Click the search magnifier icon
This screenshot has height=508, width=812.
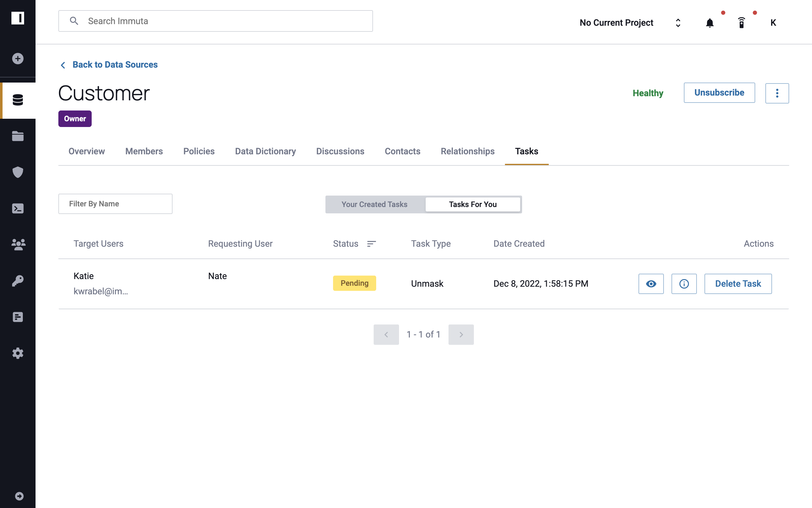pyautogui.click(x=74, y=21)
